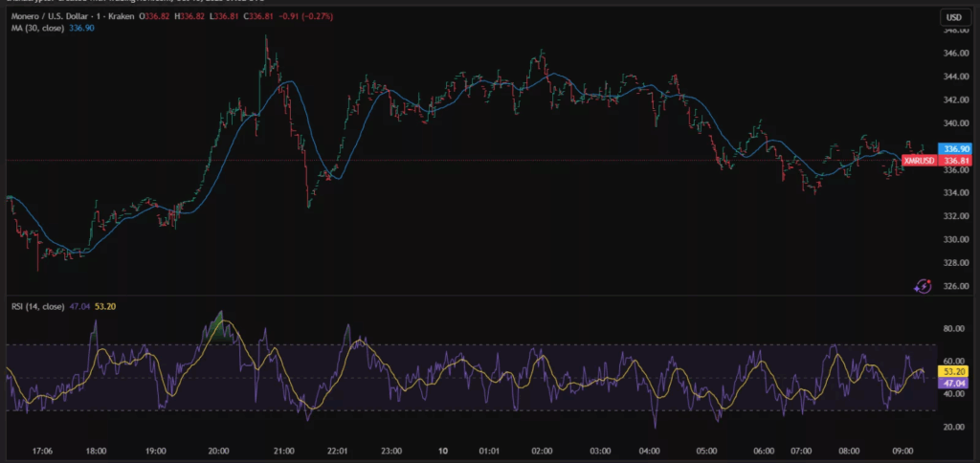980x463 pixels.
Task: Click the 02:00 mark on the time axis
Action: 542,449
